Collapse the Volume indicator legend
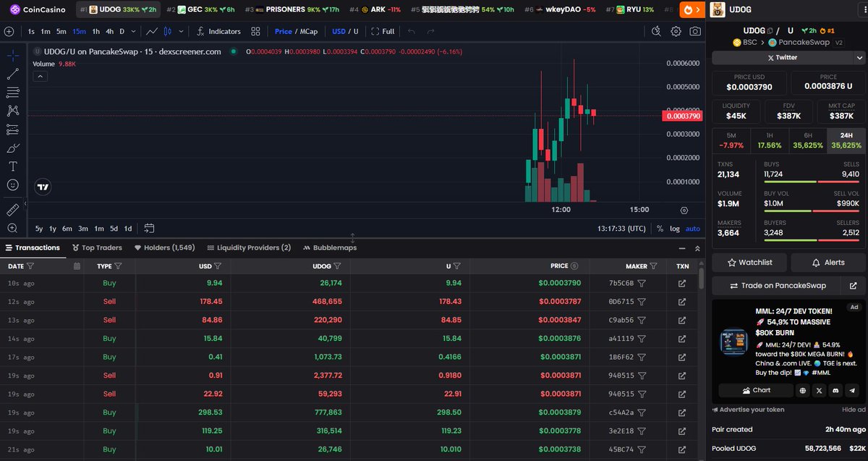Screen dimensions: 868x461 41,76
